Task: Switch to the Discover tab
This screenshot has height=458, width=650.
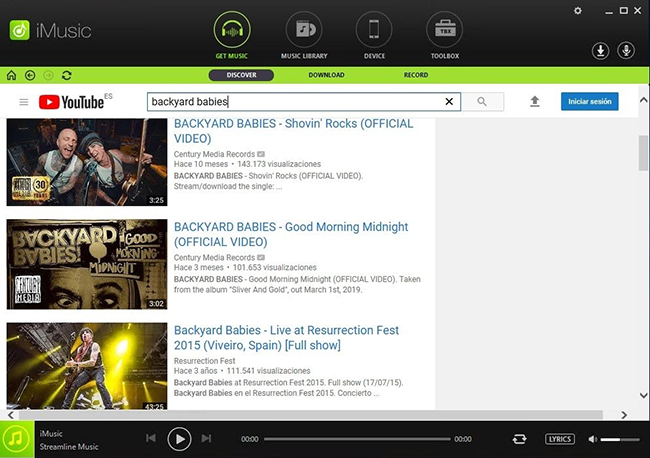Action: point(241,75)
